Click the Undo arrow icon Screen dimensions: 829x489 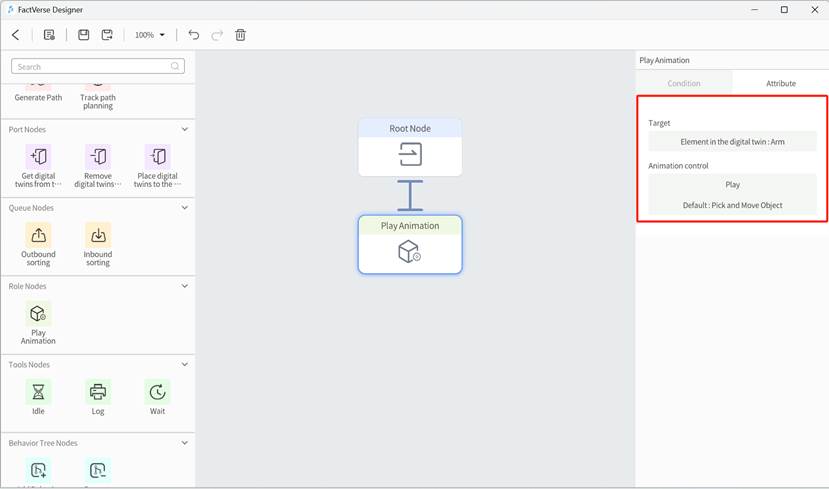click(x=194, y=35)
